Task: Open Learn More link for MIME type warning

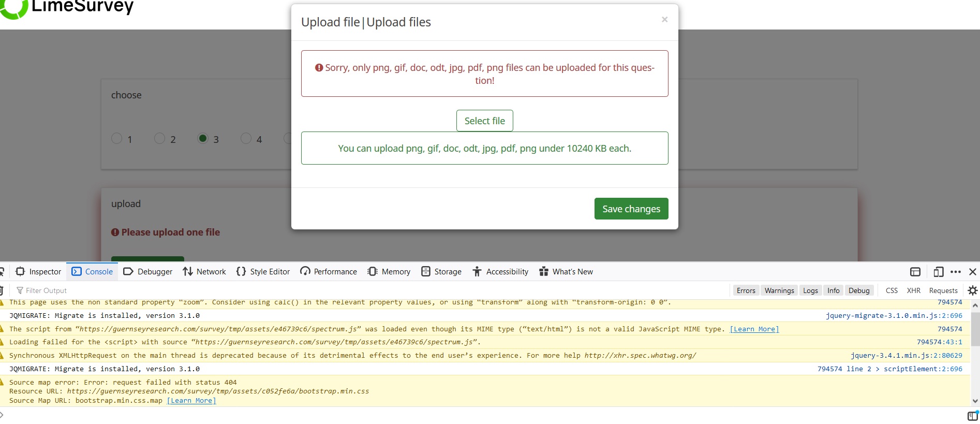Action: (754, 329)
